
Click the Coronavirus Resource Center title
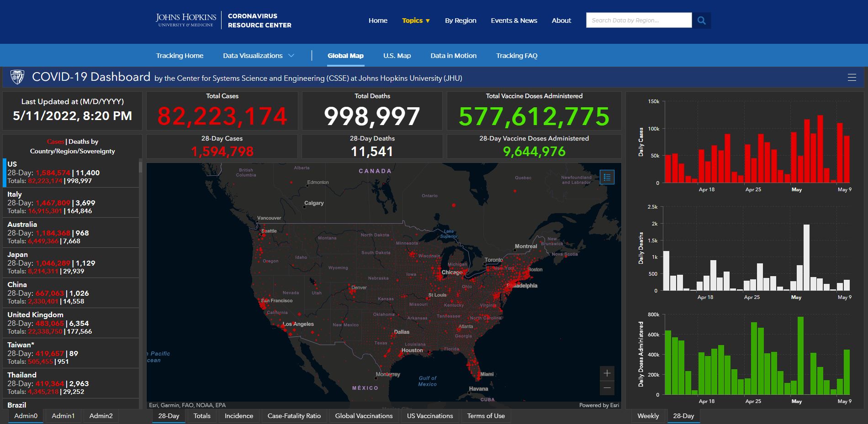[259, 21]
